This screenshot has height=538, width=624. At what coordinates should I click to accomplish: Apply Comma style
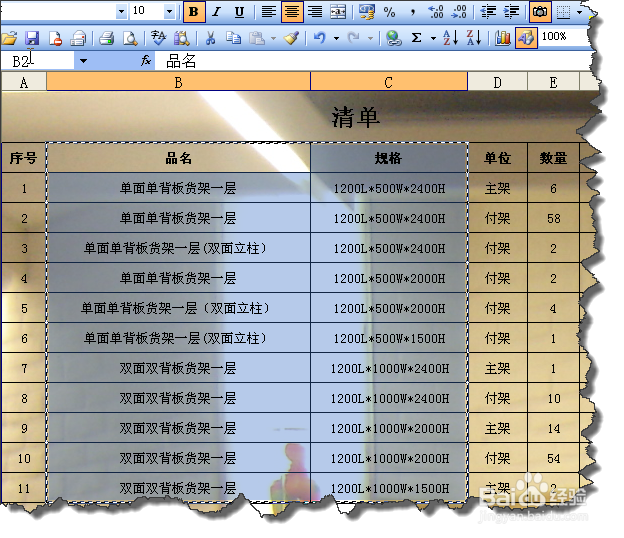click(413, 12)
